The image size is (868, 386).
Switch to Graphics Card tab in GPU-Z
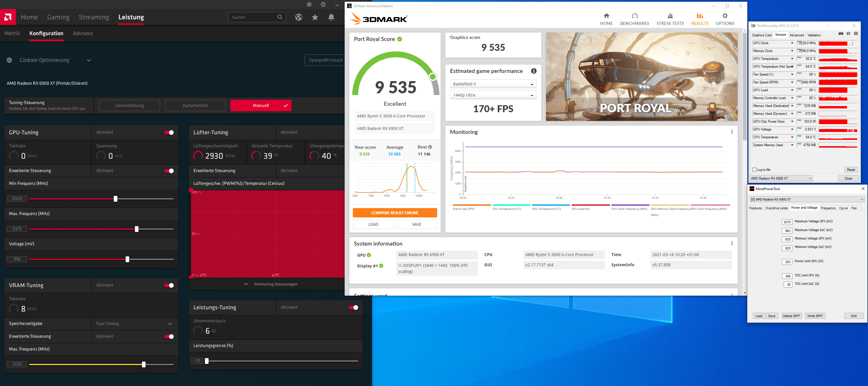[762, 35]
